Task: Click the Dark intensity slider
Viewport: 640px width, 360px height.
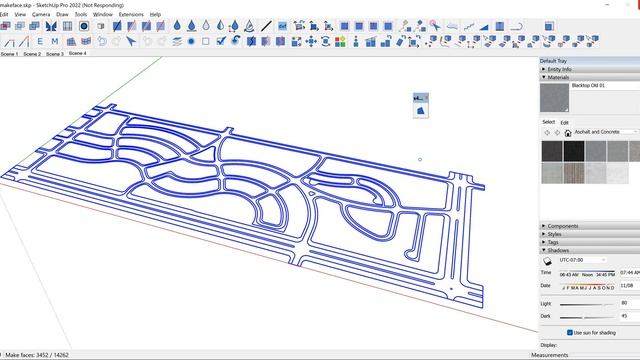Action: click(587, 317)
